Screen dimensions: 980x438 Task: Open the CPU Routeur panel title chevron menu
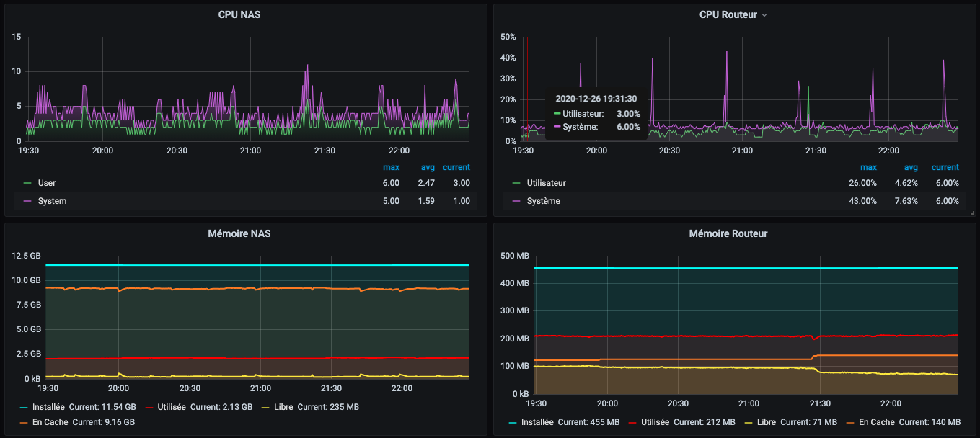(764, 15)
